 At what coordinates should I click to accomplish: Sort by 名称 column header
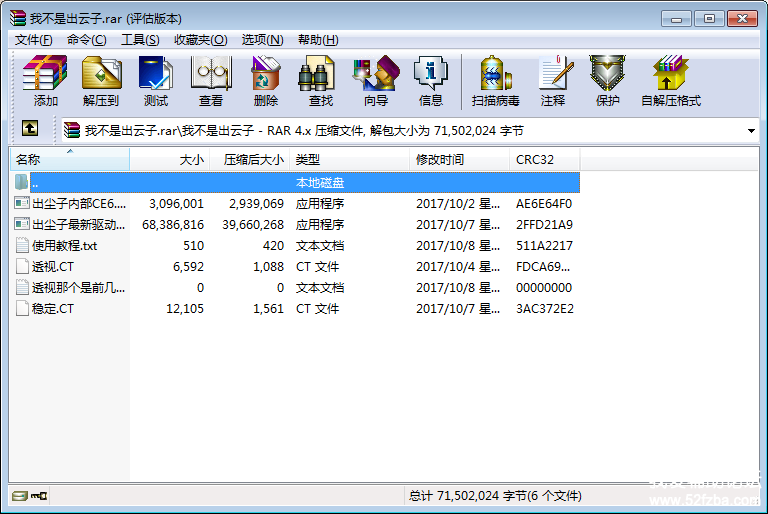(70, 159)
